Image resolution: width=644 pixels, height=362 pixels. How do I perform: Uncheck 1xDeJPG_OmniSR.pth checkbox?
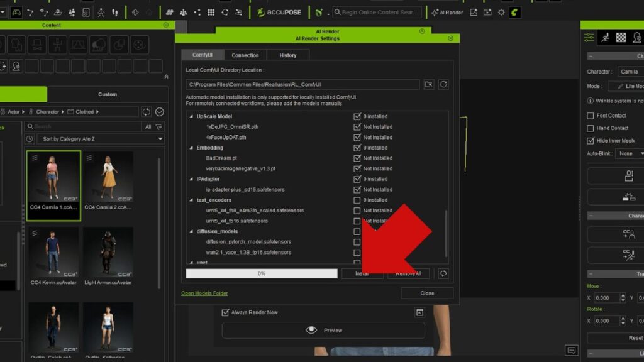357,127
